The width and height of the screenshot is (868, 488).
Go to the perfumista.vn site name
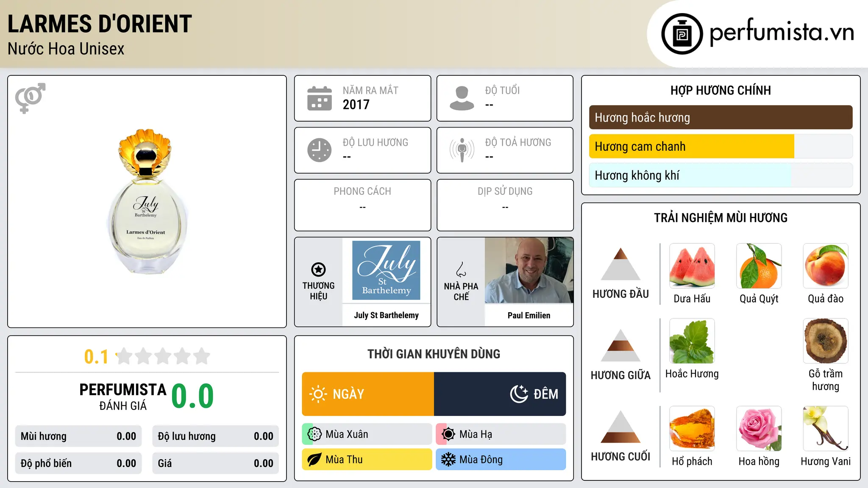pos(782,32)
